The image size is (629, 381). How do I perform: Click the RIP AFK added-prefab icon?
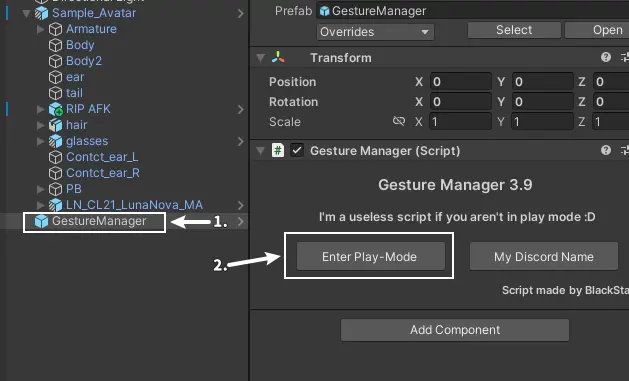click(x=55, y=109)
